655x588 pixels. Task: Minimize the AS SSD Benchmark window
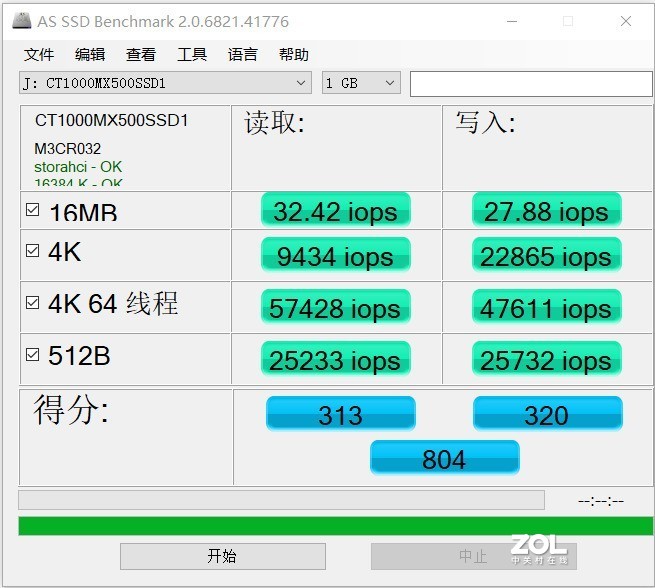click(x=512, y=21)
